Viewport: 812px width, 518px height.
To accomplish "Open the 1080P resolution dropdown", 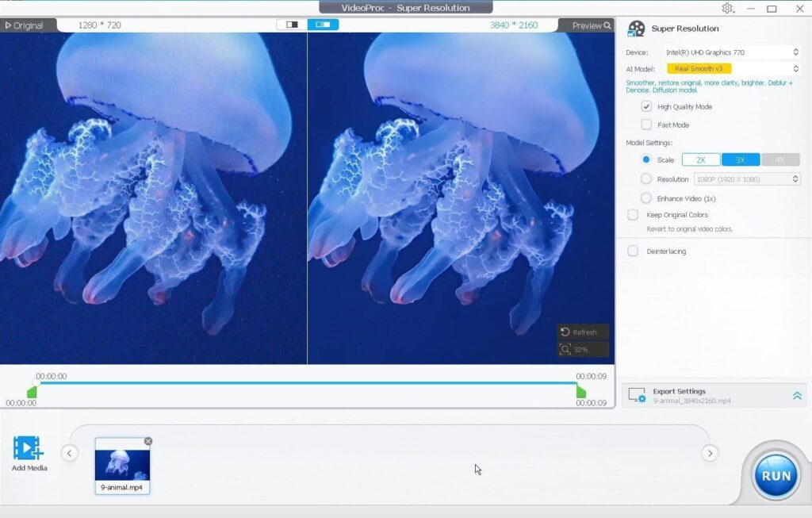I will (x=747, y=179).
